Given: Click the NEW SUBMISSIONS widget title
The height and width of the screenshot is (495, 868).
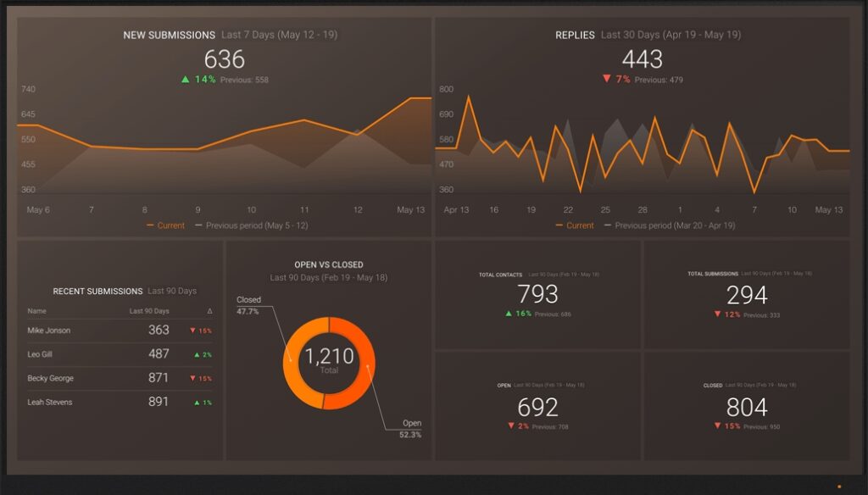Looking at the screenshot, I should click(x=169, y=35).
